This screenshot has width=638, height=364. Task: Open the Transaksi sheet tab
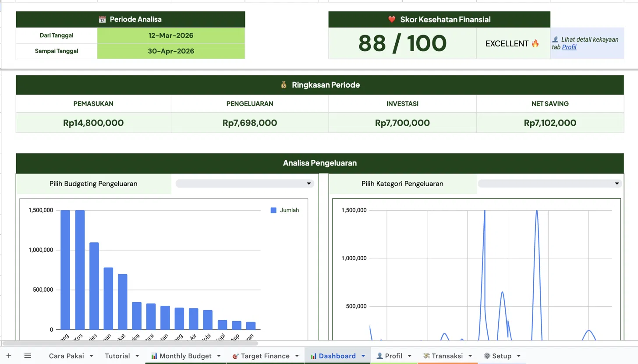pyautogui.click(x=447, y=356)
